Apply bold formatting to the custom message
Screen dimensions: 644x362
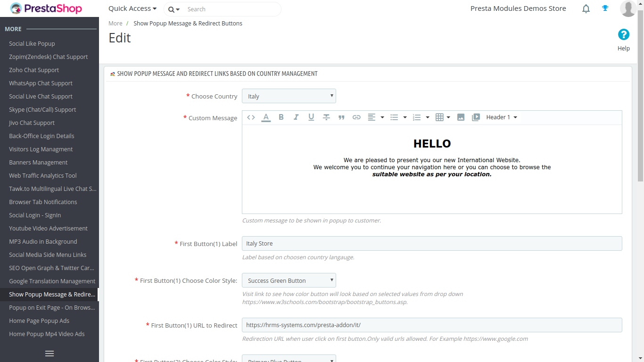point(281,117)
